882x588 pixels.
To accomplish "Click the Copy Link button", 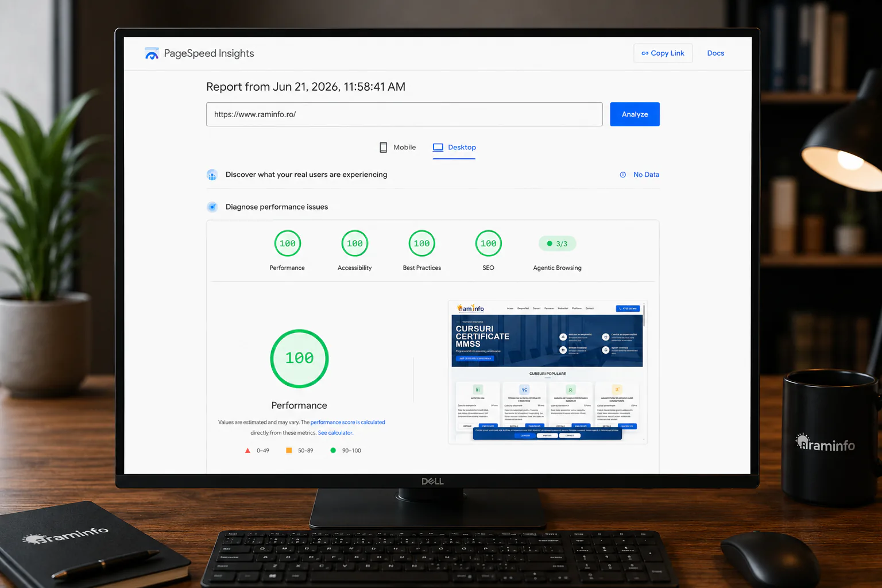I will click(663, 53).
